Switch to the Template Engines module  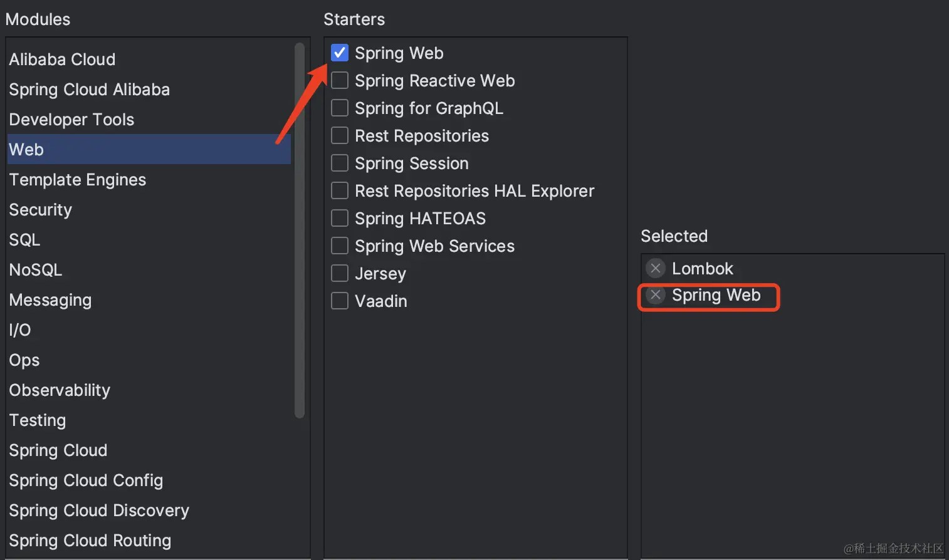(x=77, y=180)
